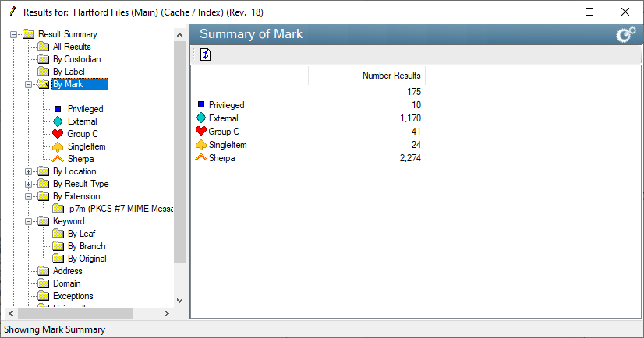Screen dimensions: 644x338
Task: Click the refresh icon in summary toolbar
Action: (x=206, y=55)
